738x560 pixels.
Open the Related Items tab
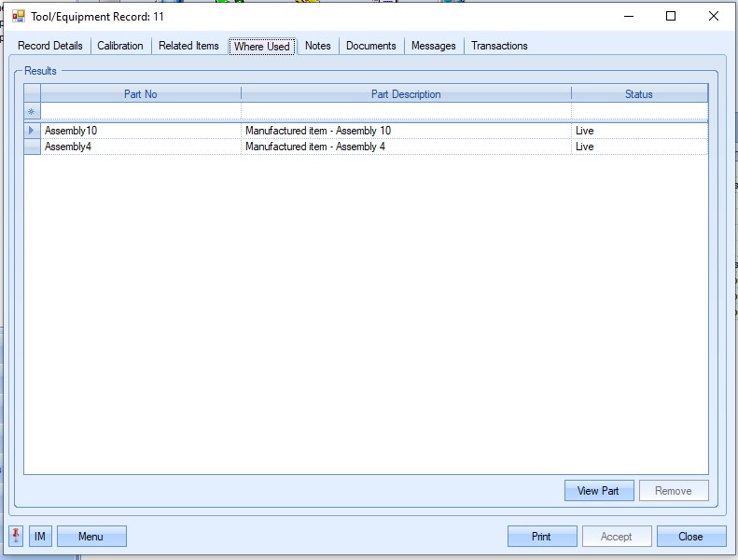pos(188,46)
